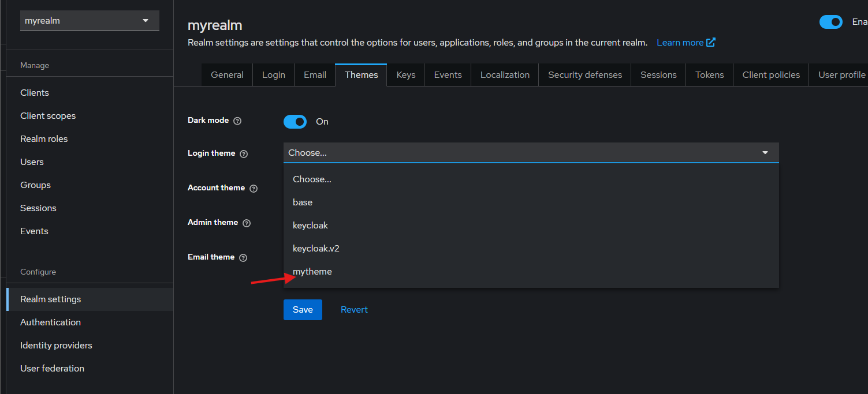
Task: Navigate to Users in the sidebar
Action: click(90, 162)
